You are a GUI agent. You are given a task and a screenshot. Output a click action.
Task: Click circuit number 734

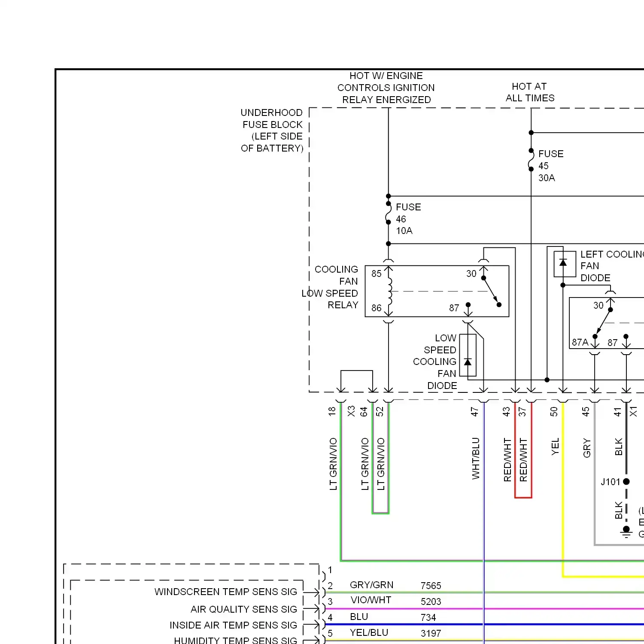pos(428,617)
